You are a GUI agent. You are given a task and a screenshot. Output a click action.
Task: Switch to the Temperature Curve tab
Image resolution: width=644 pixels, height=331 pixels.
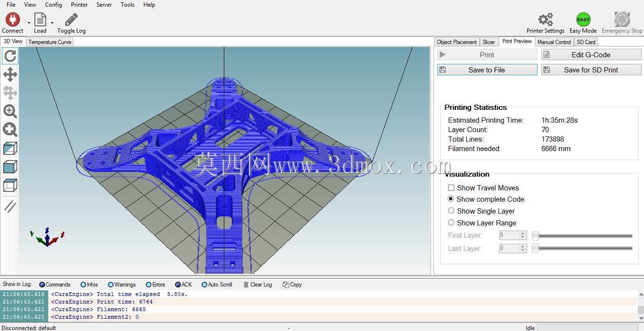pos(50,42)
